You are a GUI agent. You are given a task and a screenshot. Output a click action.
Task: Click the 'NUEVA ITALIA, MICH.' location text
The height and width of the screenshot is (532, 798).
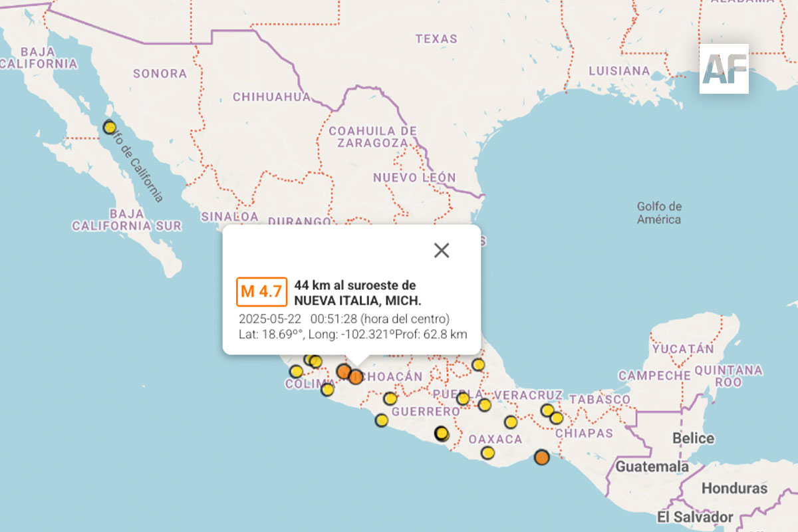[358, 299]
